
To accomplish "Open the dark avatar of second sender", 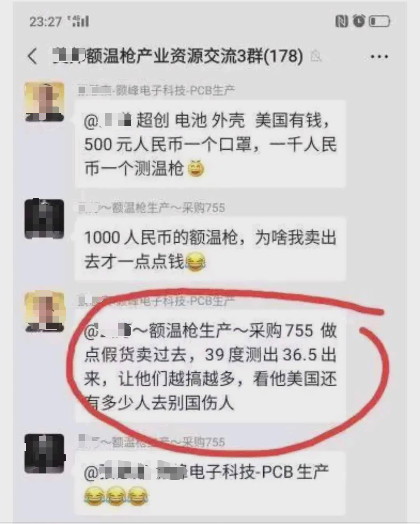I will tap(44, 219).
